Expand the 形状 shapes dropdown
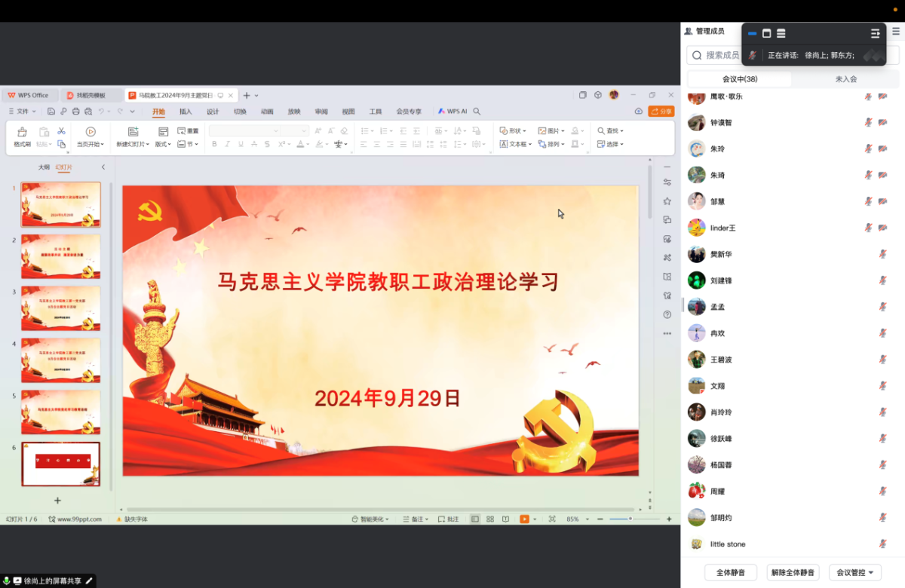Viewport: 905px width, 588px height. coord(514,131)
